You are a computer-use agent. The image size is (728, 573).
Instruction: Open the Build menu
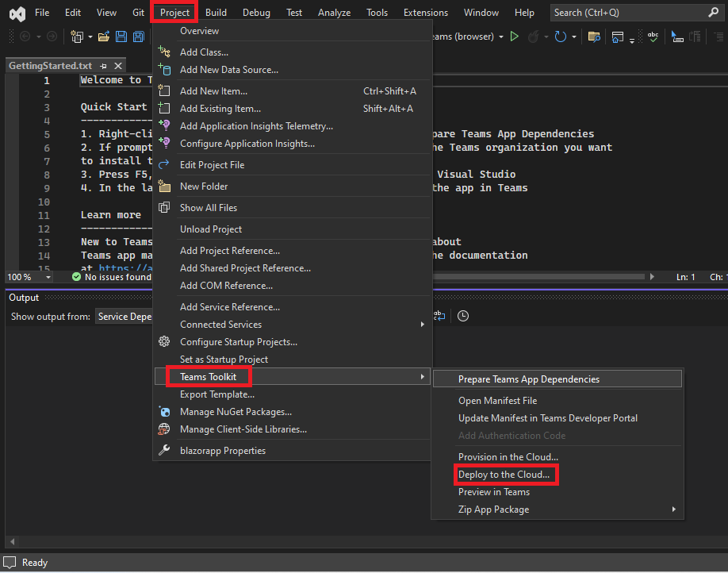click(216, 13)
